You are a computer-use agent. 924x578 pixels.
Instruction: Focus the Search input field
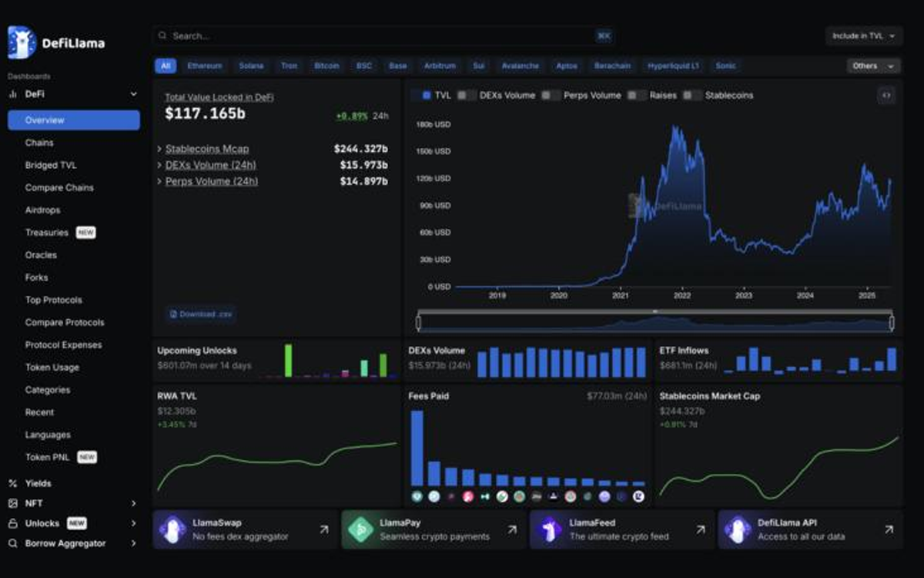(383, 36)
